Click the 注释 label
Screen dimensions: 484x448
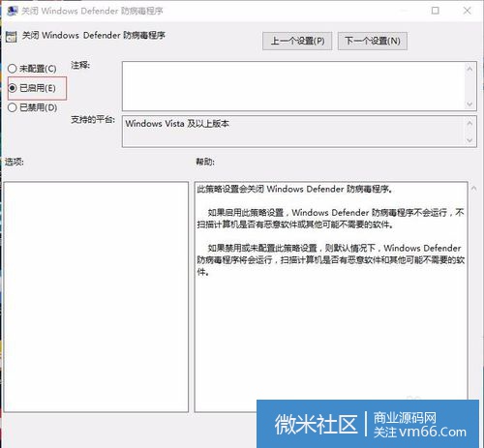tap(80, 65)
